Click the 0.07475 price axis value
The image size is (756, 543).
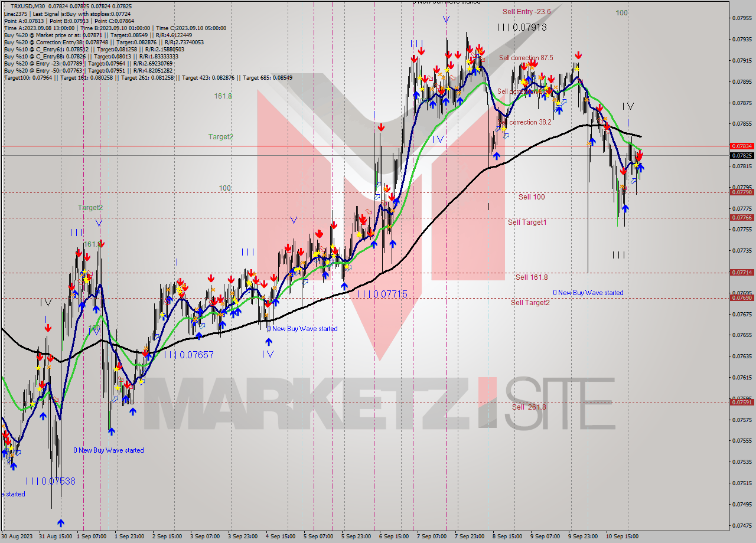742,525
